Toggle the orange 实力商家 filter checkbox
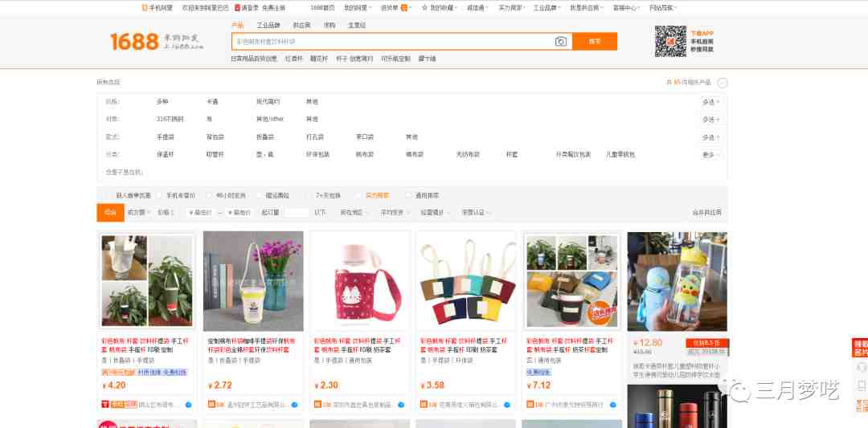 click(358, 195)
